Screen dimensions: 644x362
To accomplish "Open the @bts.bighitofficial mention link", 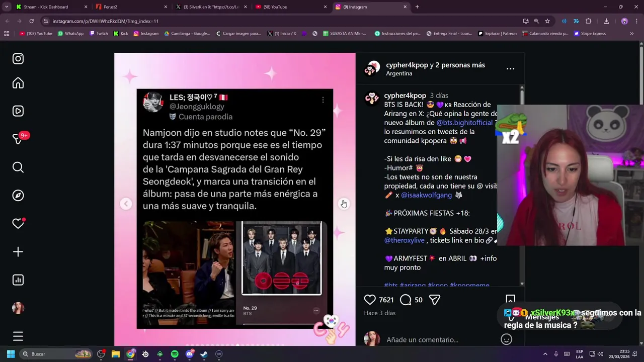I will (x=464, y=123).
